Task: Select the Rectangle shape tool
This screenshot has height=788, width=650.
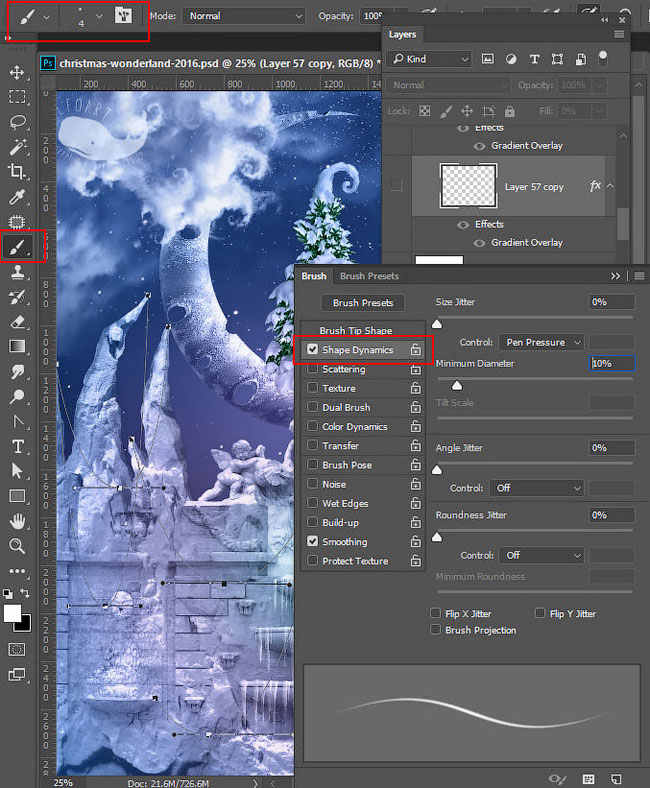Action: [17, 496]
